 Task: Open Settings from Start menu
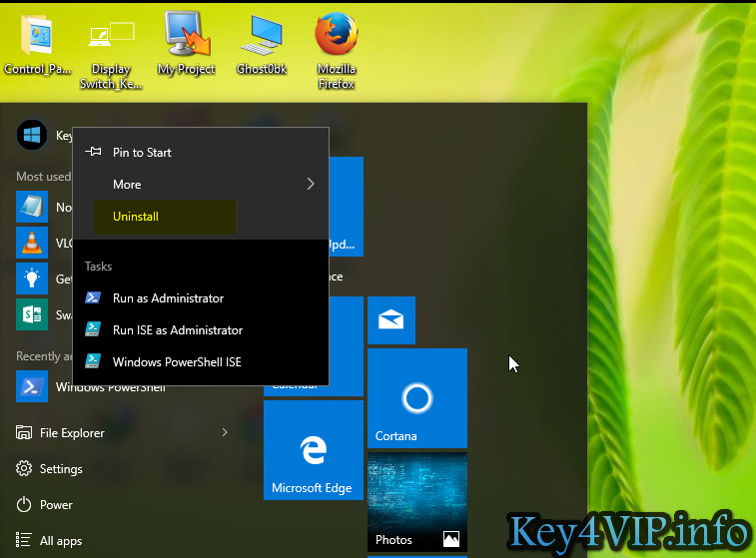(x=61, y=469)
